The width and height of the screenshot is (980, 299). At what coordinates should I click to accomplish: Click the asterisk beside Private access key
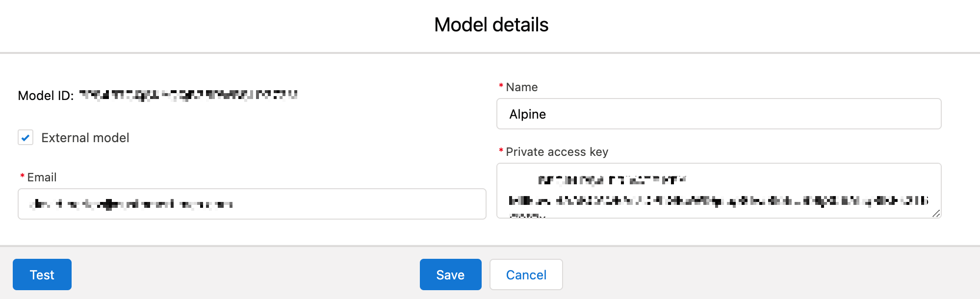coord(501,151)
